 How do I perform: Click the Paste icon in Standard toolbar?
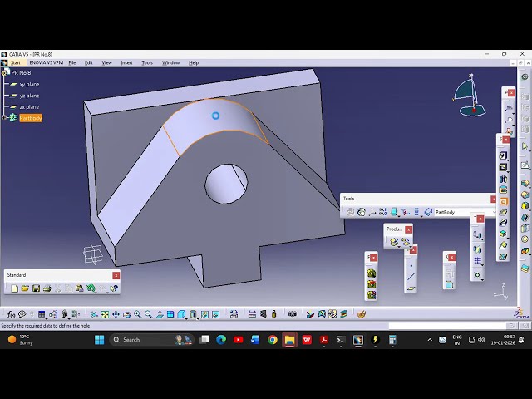[80, 288]
